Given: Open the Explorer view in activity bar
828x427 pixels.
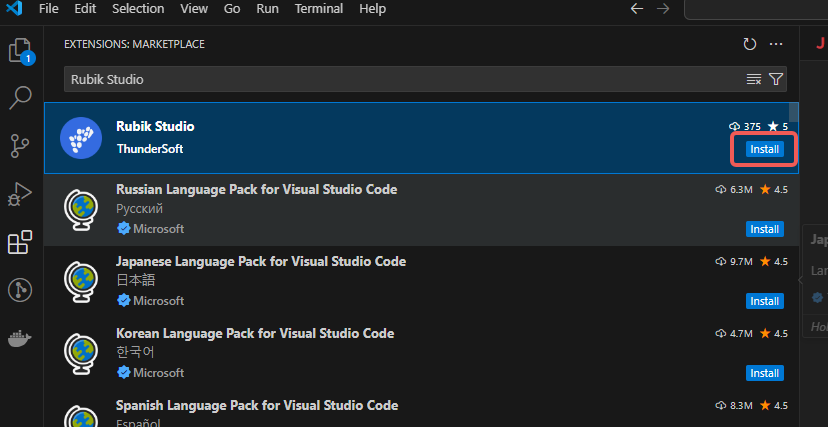Looking at the screenshot, I should (21, 52).
